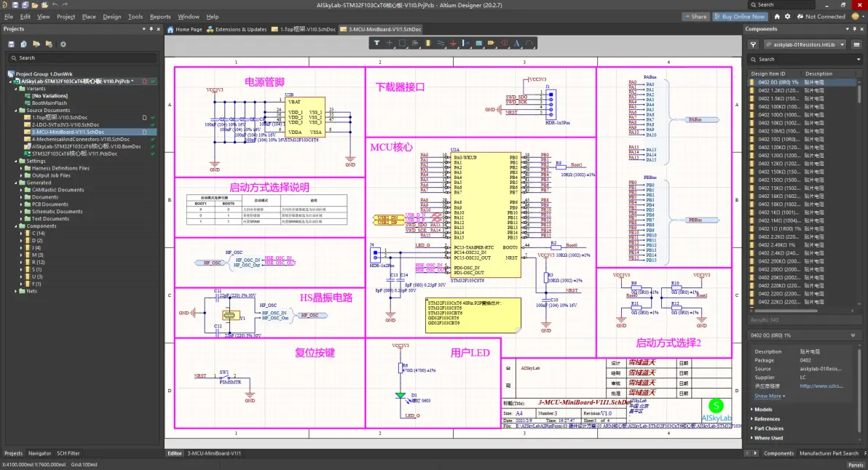The height and width of the screenshot is (470, 868).
Task: Switch to the SCH Filter panel tab
Action: coord(68,453)
